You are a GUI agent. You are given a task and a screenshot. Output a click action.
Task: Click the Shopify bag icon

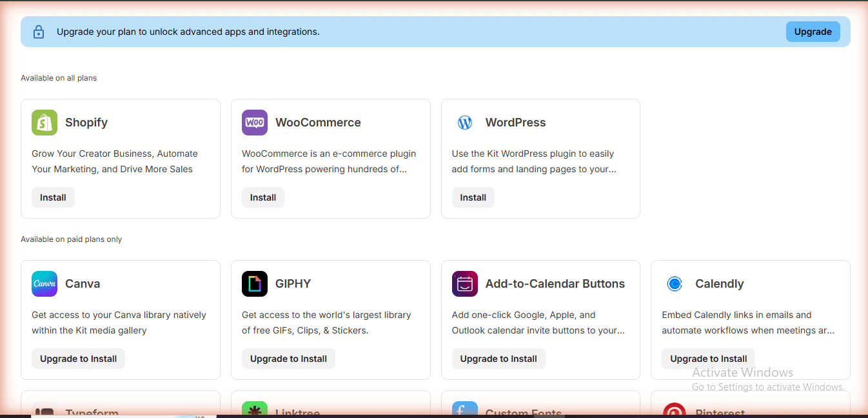coord(44,123)
